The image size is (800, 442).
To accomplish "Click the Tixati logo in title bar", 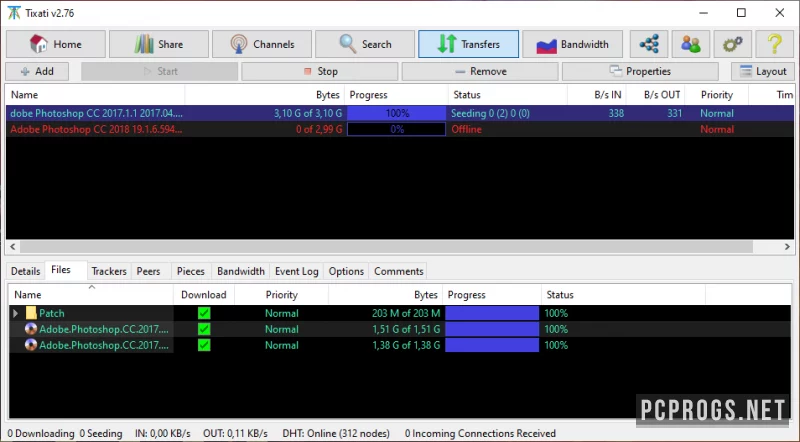I will pos(14,13).
